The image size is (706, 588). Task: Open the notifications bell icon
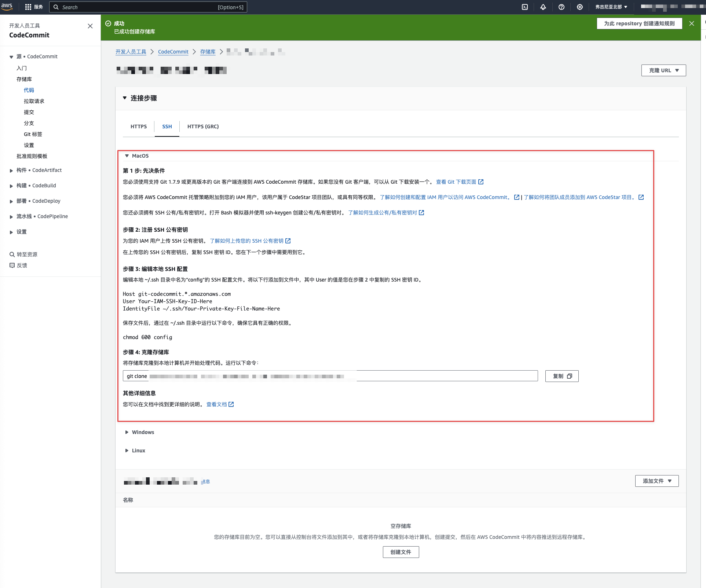click(543, 7)
